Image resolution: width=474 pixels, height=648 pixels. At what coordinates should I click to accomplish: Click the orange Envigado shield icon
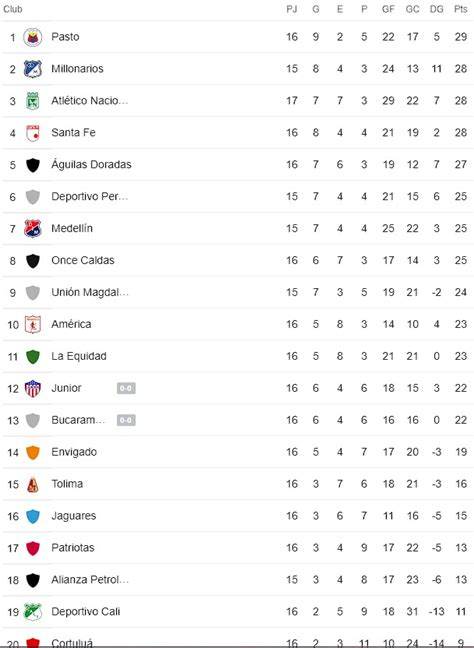point(33,453)
